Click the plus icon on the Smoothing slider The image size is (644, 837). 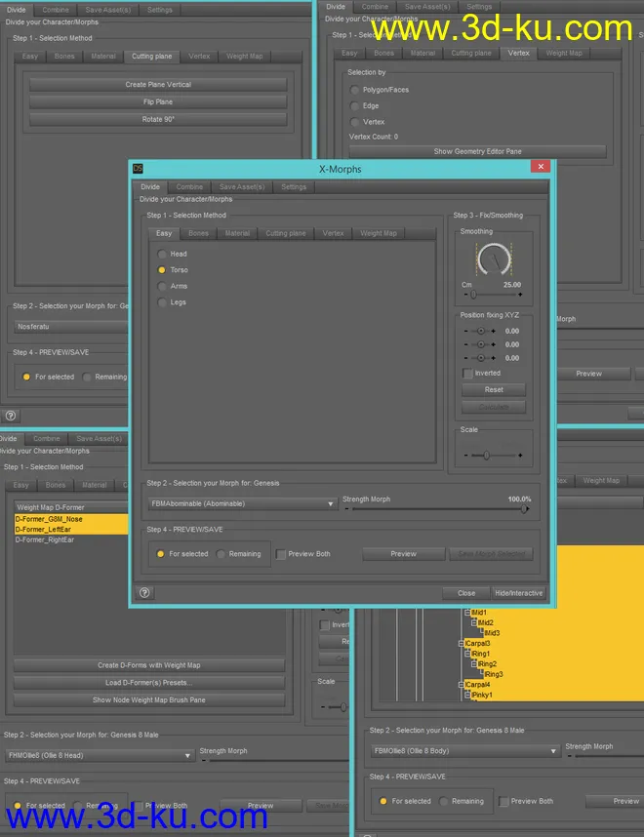[x=520, y=294]
